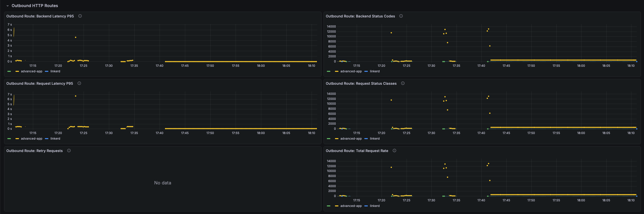644x214 pixels.
Task: Toggle advanced-app series in Request Latency legend
Action: point(31,139)
